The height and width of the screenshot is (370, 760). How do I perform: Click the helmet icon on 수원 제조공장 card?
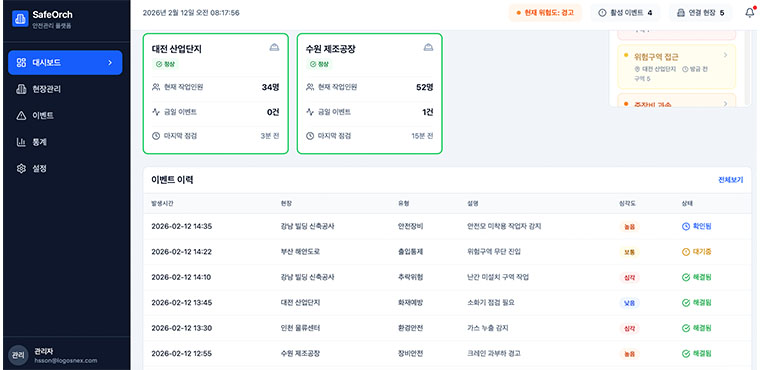pos(428,47)
